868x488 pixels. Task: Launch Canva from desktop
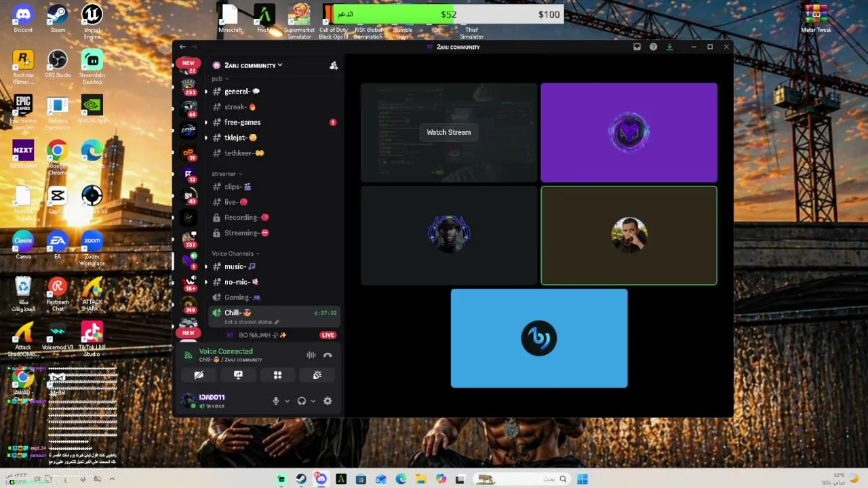click(23, 245)
